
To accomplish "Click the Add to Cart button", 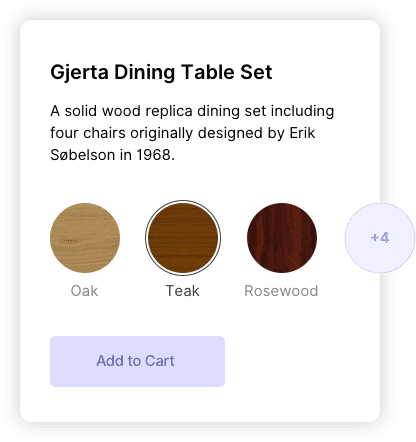I will [137, 361].
